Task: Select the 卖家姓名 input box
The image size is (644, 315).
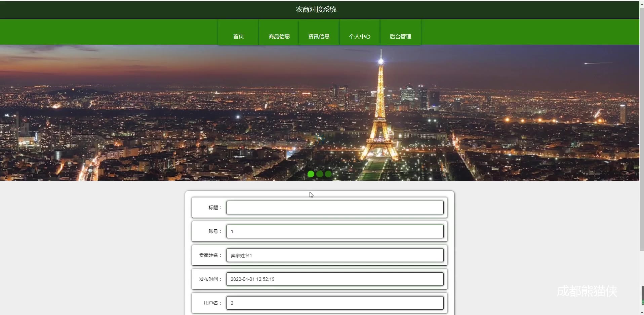Action: (x=335, y=255)
